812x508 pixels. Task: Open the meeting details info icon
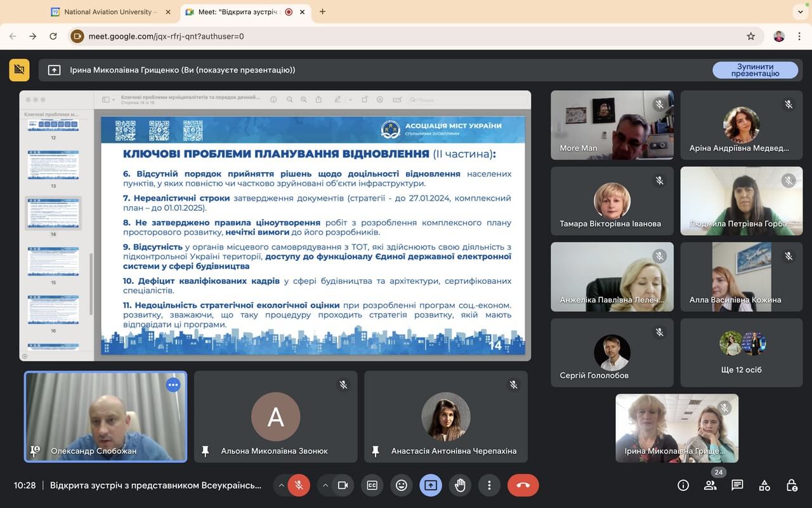(x=683, y=485)
